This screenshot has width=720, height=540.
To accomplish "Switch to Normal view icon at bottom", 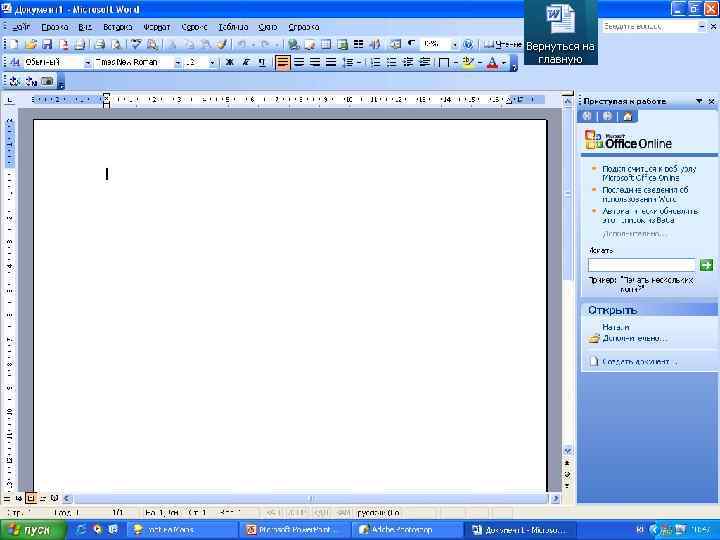I will [x=7, y=498].
